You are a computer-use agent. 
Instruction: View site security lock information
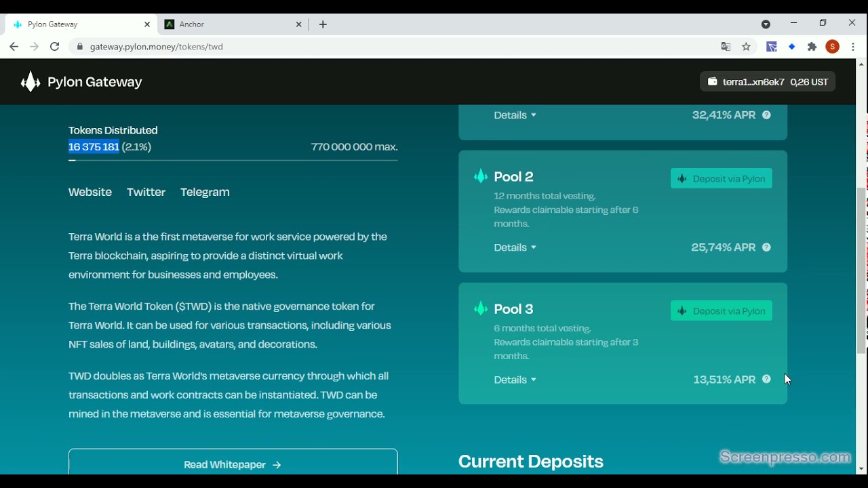[x=80, y=47]
